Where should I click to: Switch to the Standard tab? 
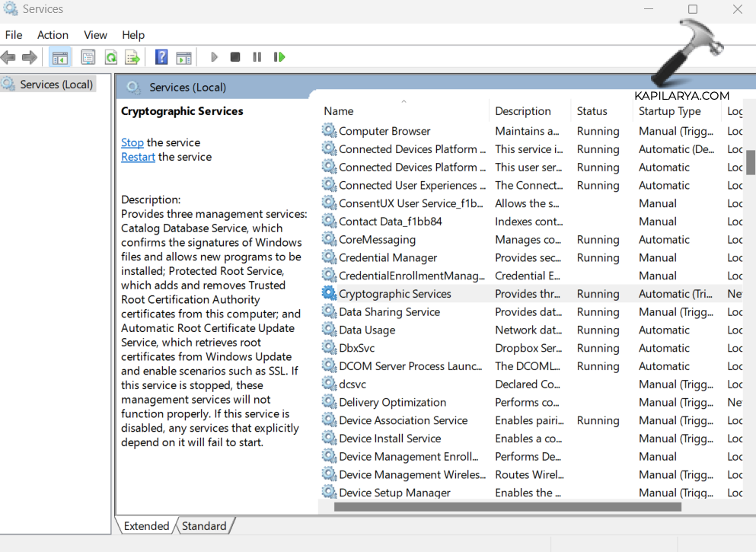(204, 526)
